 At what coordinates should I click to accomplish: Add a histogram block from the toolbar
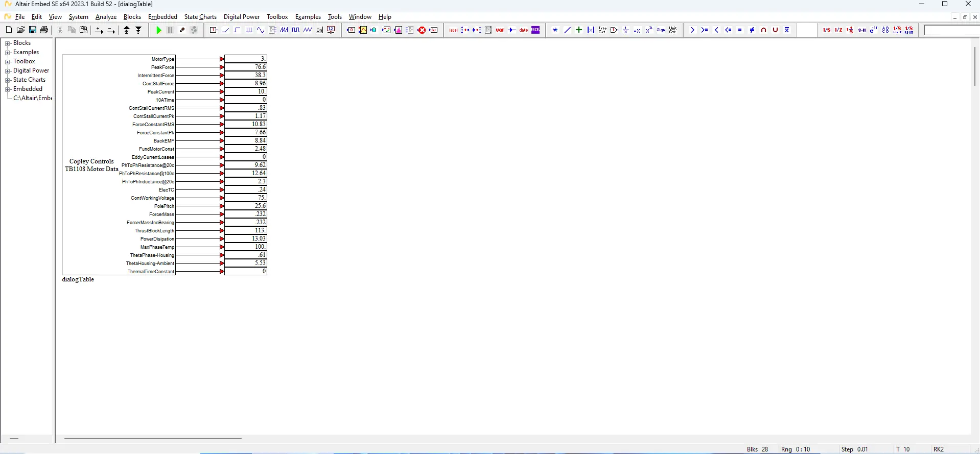coord(398,30)
